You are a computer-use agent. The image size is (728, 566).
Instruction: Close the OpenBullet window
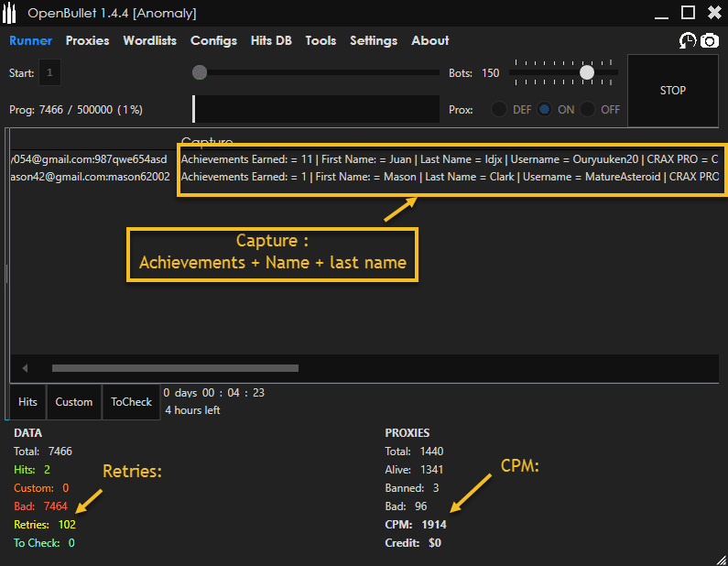pos(714,13)
